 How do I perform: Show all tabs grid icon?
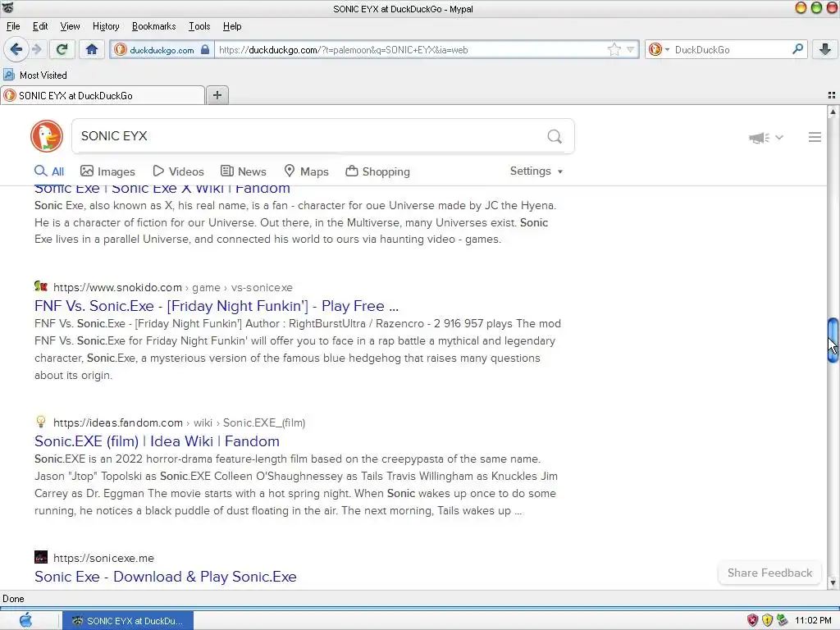832,95
